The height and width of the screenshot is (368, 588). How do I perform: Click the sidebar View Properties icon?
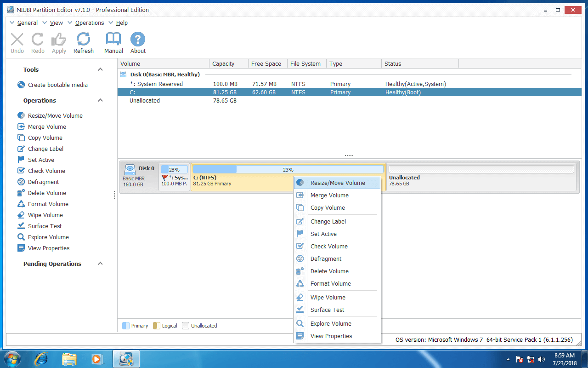[x=21, y=248]
